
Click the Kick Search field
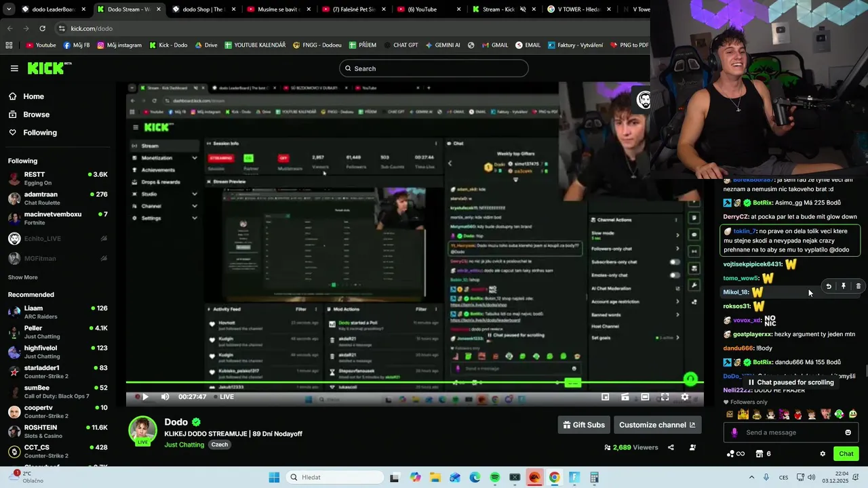[x=434, y=68]
